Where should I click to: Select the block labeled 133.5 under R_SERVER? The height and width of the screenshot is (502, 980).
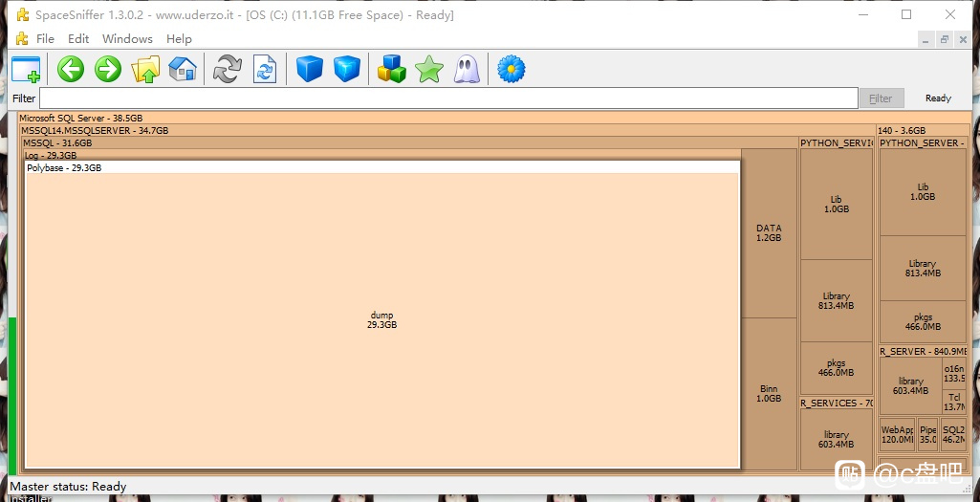(x=954, y=373)
